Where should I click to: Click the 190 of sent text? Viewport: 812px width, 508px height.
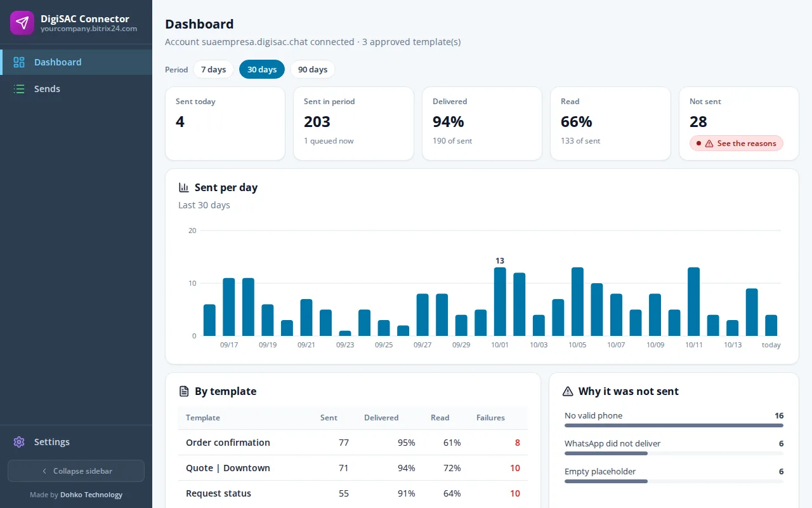(x=452, y=141)
